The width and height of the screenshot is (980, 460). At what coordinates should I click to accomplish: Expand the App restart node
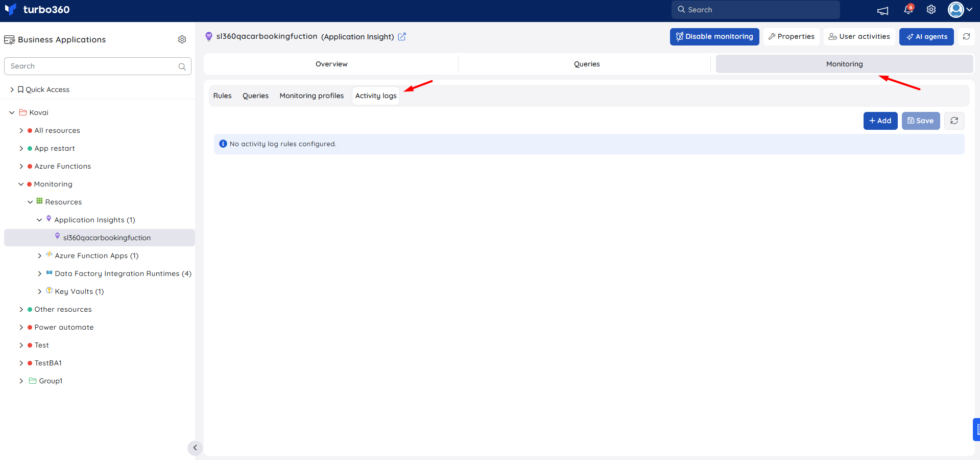coord(21,149)
